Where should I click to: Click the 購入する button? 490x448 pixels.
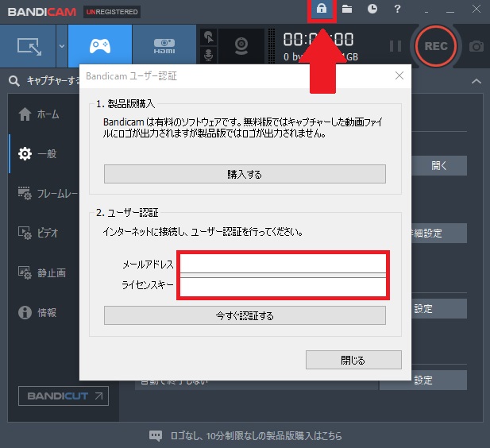(245, 174)
